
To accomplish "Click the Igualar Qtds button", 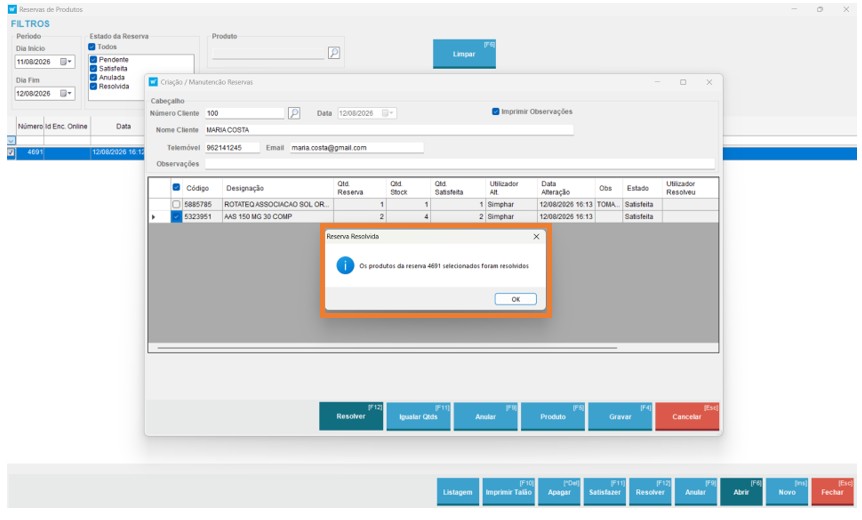I will 418,416.
